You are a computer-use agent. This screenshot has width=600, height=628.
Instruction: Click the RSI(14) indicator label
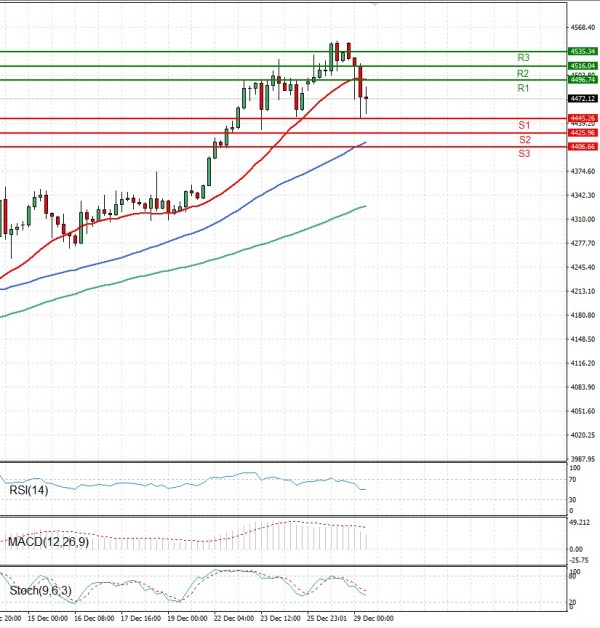27,490
